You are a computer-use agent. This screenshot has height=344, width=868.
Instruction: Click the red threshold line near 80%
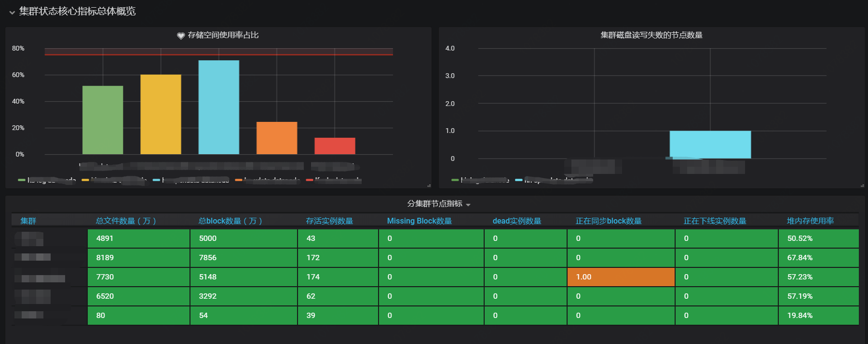(x=219, y=55)
